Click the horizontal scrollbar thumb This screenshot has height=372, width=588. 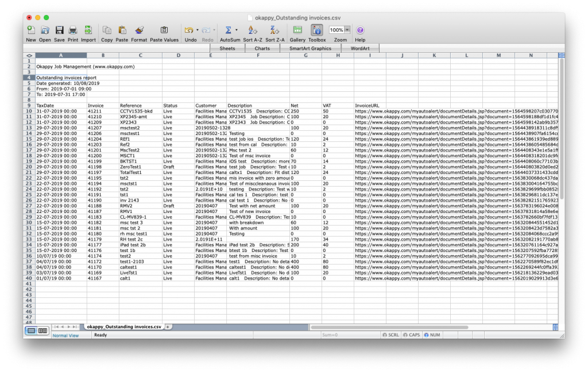pyautogui.click(x=389, y=327)
